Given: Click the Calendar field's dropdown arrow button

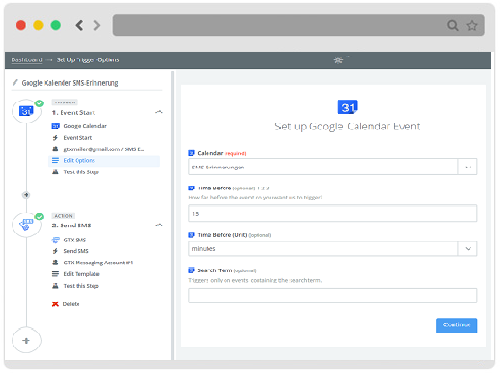Looking at the screenshot, I should pyautogui.click(x=468, y=167).
